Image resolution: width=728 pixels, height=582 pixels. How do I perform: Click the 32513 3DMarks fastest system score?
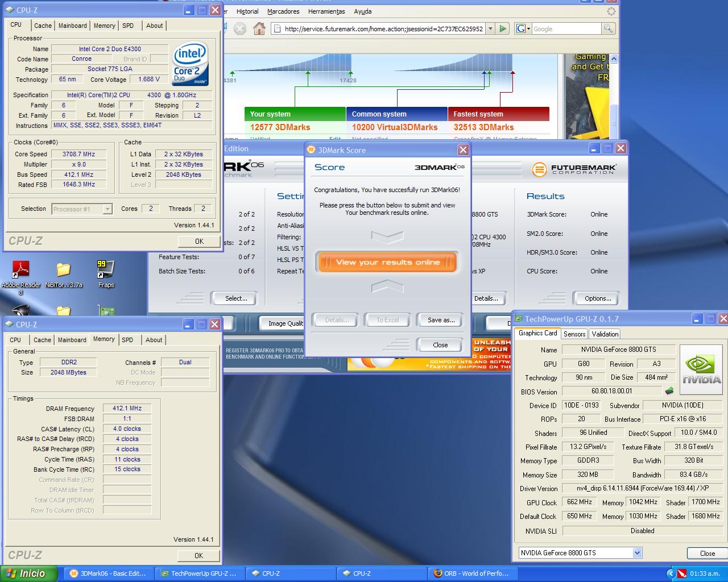pyautogui.click(x=483, y=127)
